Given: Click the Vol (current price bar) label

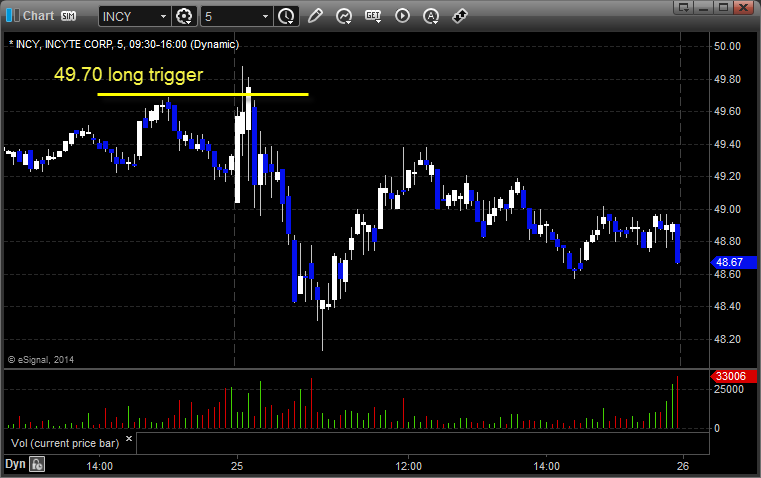Looking at the screenshot, I should (x=65, y=443).
